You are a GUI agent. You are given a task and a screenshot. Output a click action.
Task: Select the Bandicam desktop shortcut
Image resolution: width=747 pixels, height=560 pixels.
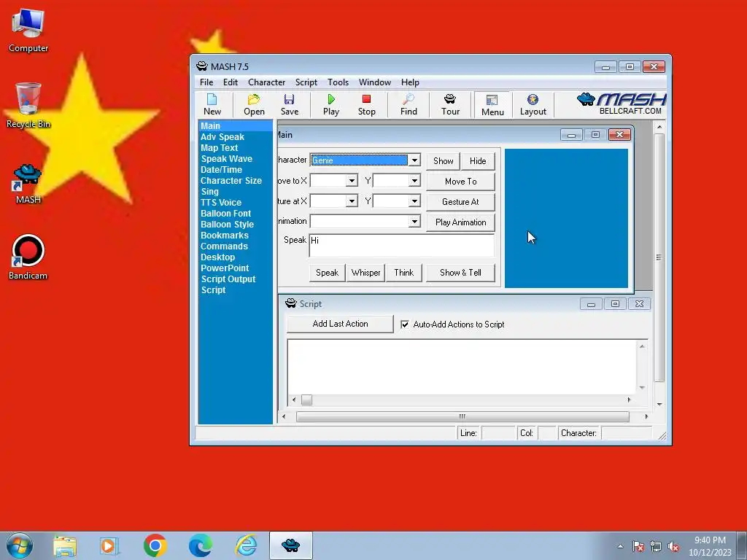tap(28, 257)
